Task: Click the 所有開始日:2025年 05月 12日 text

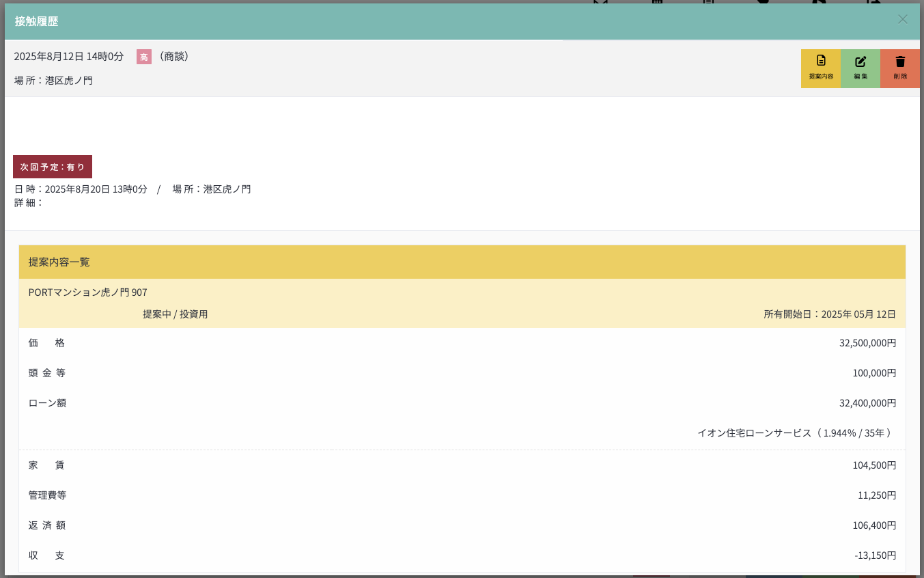Action: tap(830, 314)
